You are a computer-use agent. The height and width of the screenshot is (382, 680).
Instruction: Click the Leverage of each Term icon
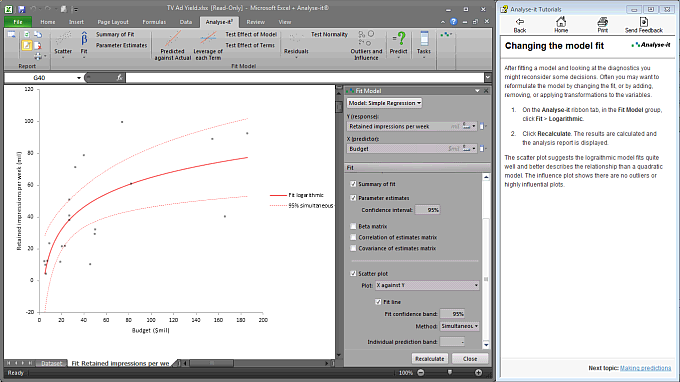tap(208, 39)
